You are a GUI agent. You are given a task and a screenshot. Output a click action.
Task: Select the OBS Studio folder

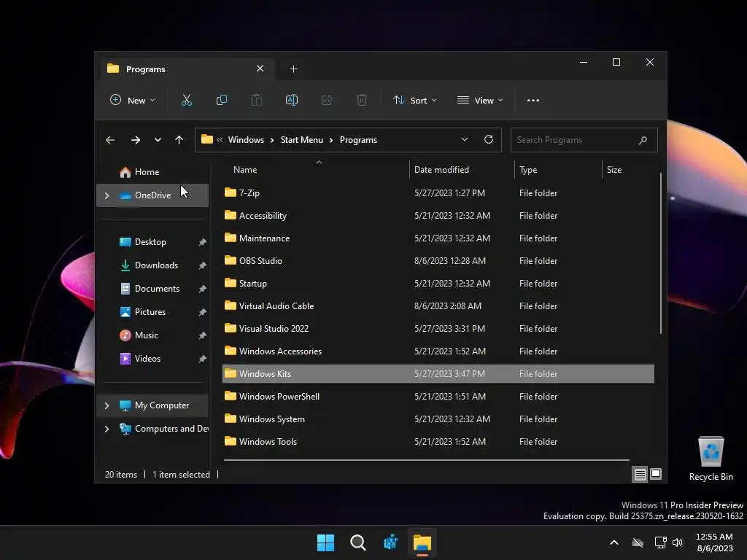tap(438, 261)
